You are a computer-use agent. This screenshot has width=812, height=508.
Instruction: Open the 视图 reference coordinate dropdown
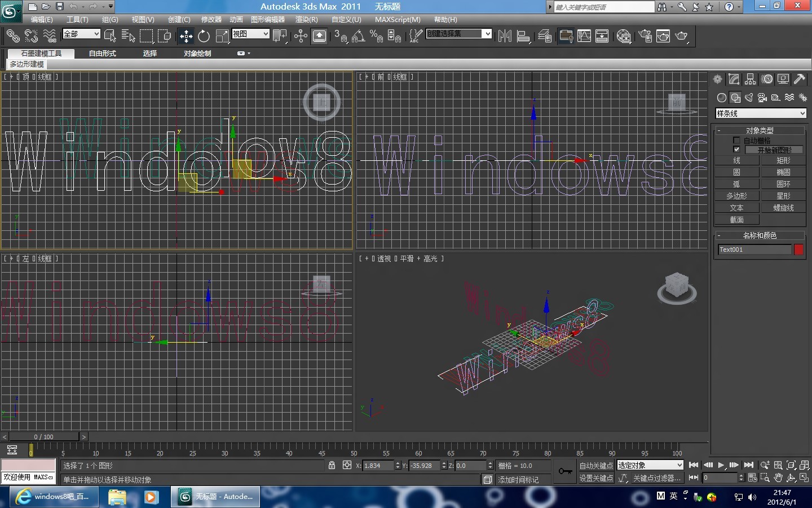click(250, 34)
